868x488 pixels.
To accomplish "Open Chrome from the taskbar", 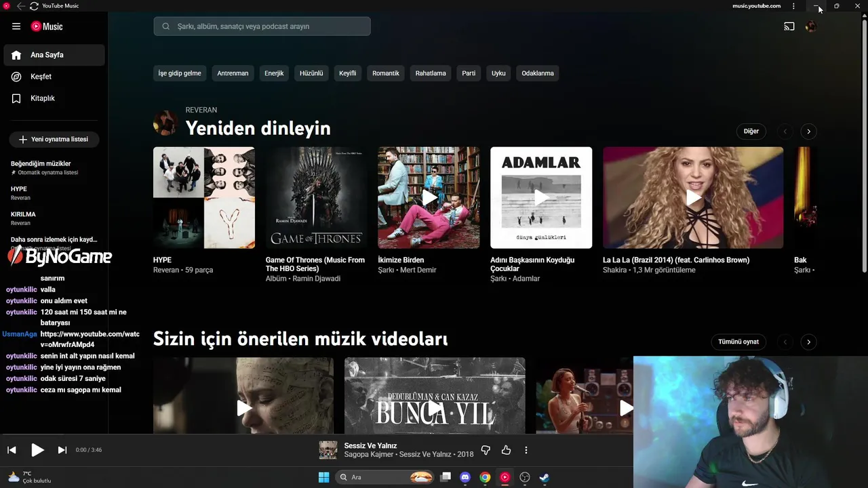I will 485,477.
